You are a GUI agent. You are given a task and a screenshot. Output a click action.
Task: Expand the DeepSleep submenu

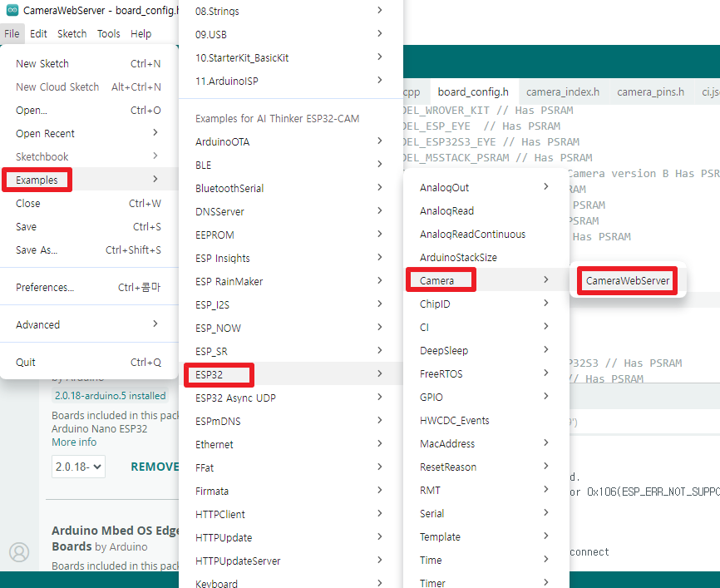(x=486, y=350)
